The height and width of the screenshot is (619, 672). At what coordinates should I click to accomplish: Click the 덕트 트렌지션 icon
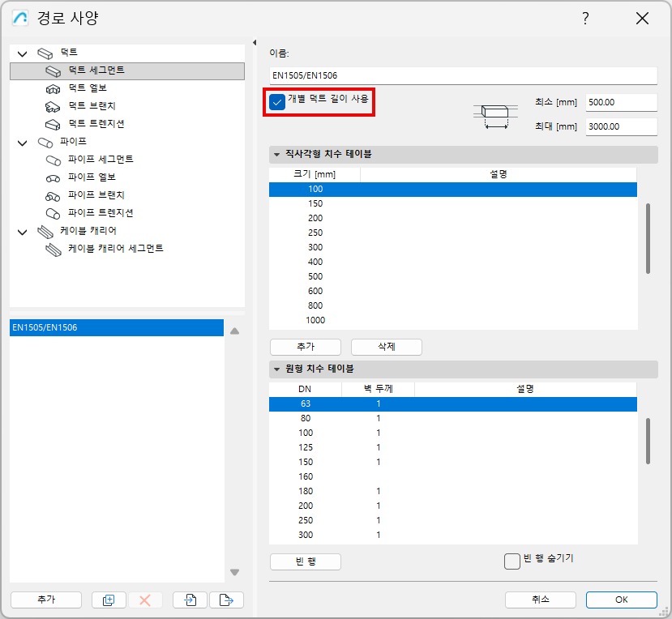tap(54, 125)
